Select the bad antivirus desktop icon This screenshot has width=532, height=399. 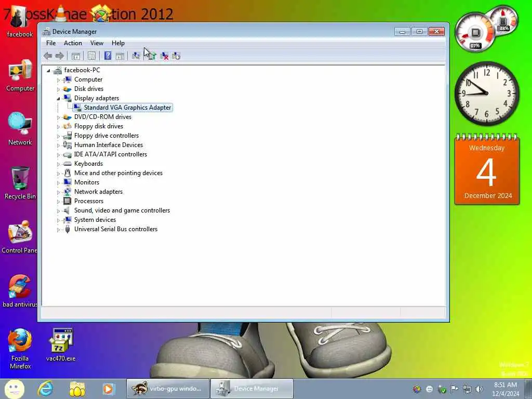click(20, 291)
